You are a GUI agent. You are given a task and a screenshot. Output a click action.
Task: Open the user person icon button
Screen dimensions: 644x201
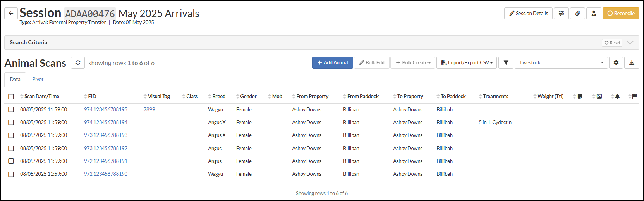pos(594,13)
